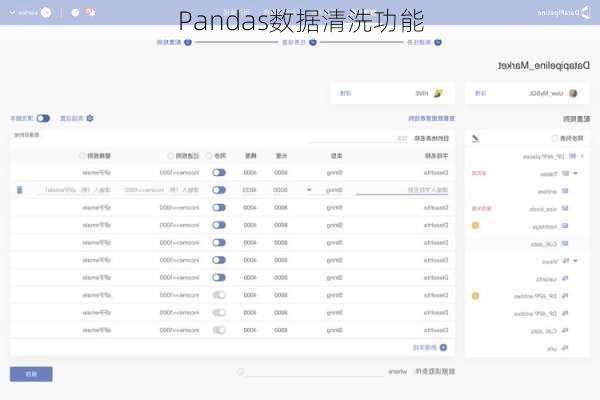Click the blue button at bottom of page
This screenshot has height=400, width=600.
click(x=31, y=374)
